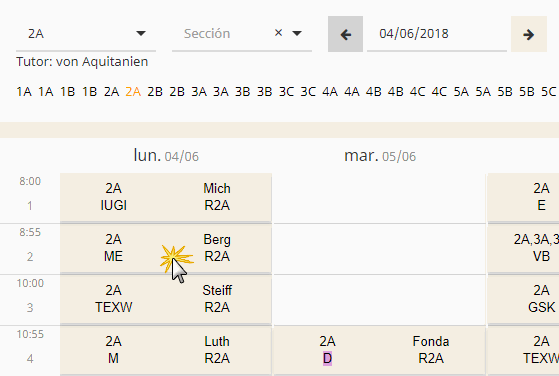Select class 5C in the class list

(549, 92)
